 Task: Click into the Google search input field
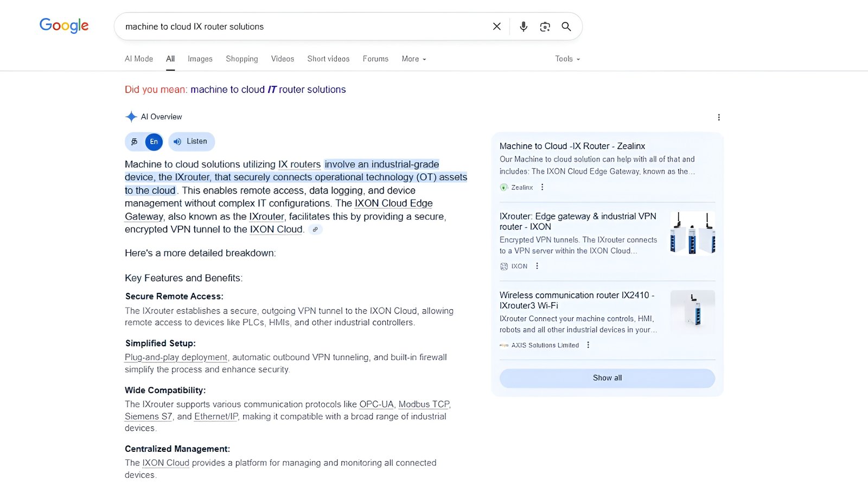click(304, 27)
